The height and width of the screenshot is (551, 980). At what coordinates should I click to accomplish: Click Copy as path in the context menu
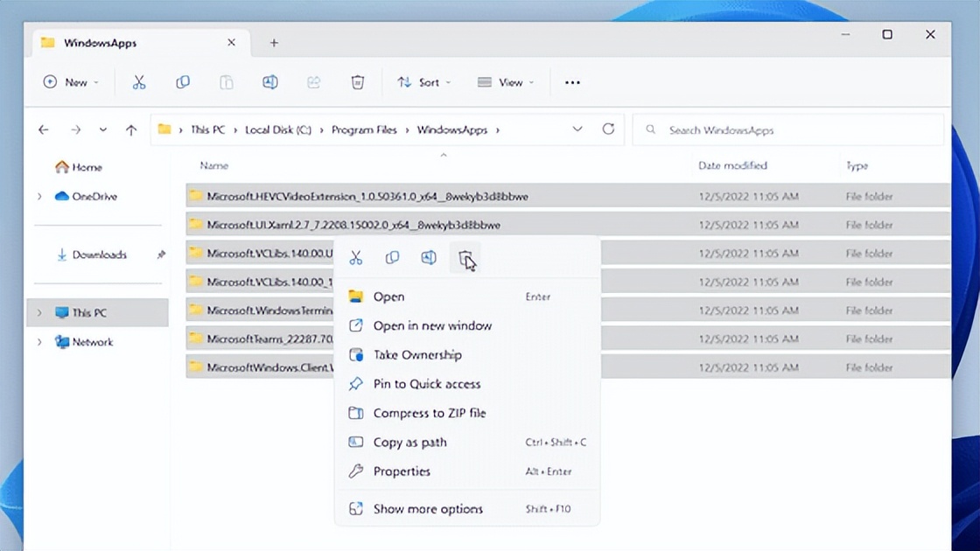[410, 442]
